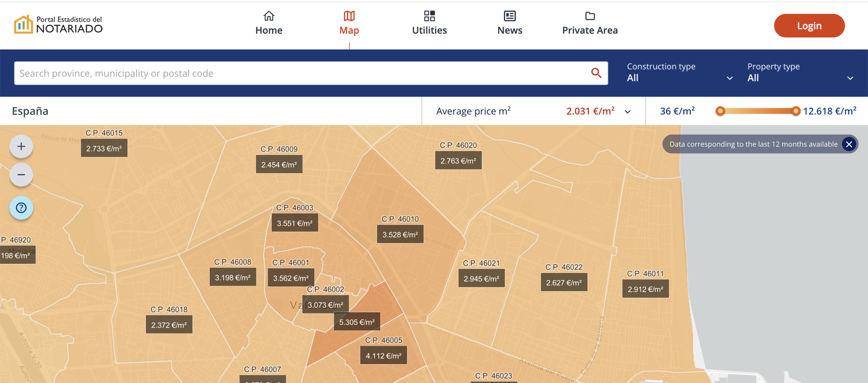Open News via newspaper icon
This screenshot has height=383, width=868.
(510, 16)
